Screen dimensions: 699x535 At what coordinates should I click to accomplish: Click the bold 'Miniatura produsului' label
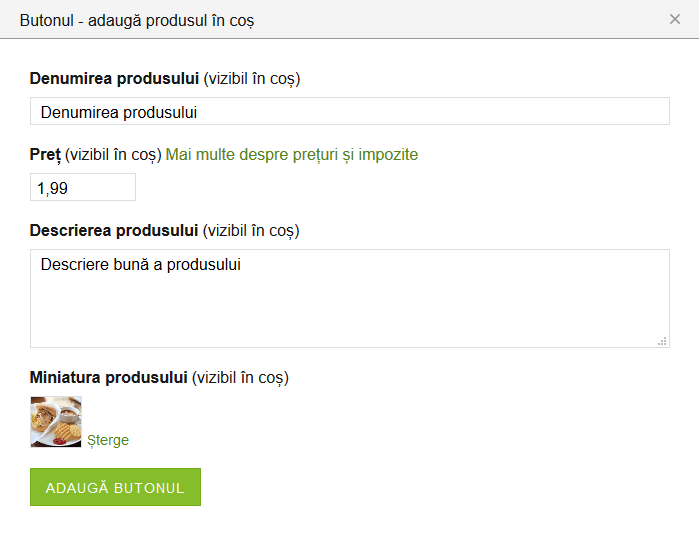[x=109, y=377]
